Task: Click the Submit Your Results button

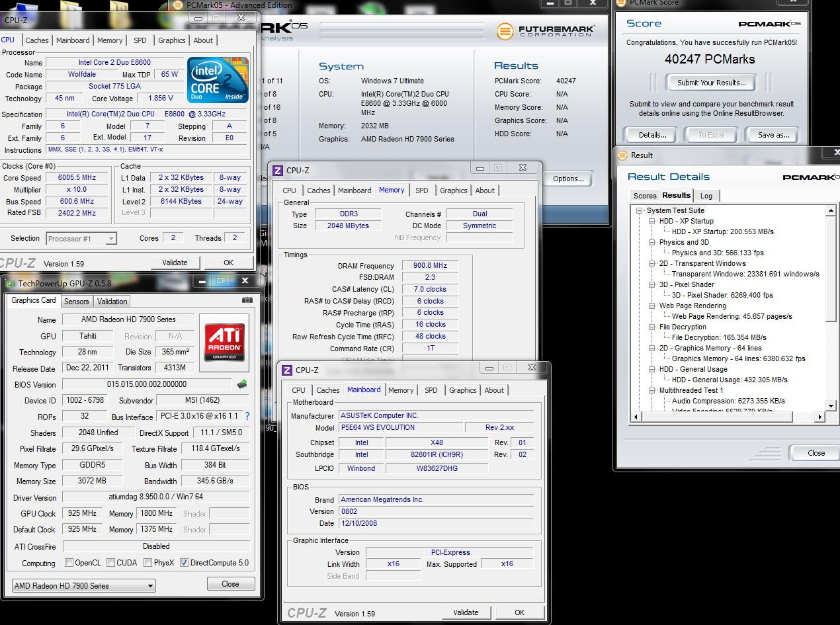Action: coord(711,83)
